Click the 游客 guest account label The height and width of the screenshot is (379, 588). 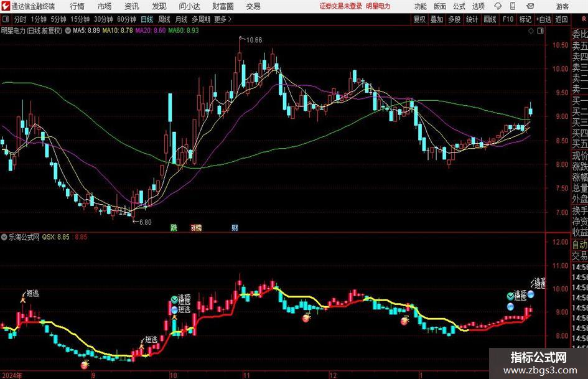coord(562,6)
